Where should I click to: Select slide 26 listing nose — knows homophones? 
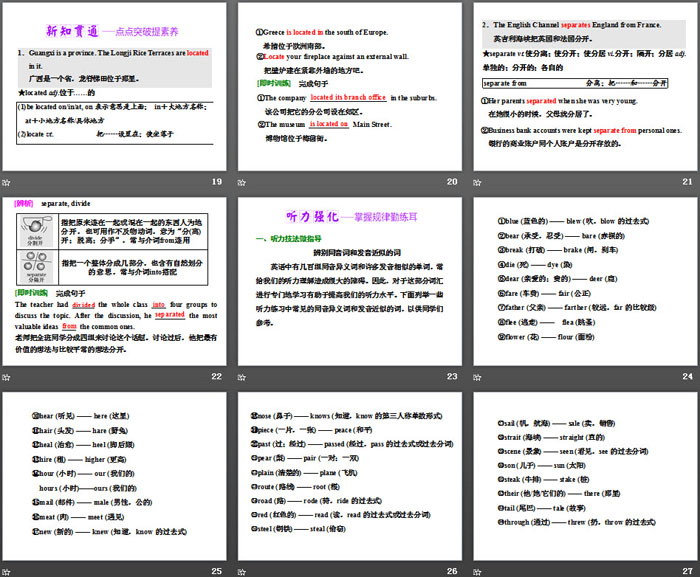click(x=350, y=476)
